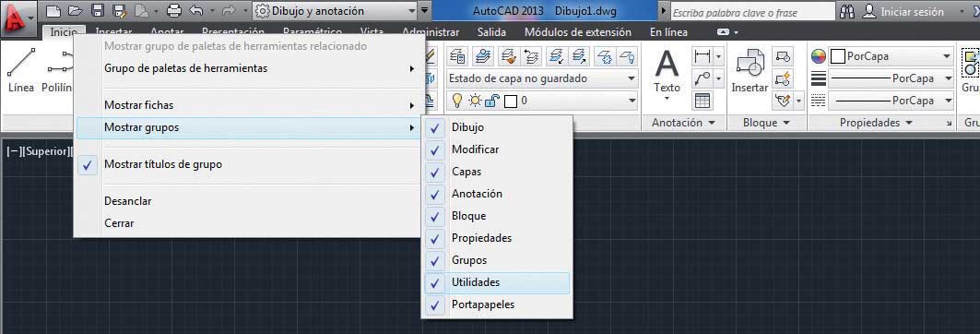The height and width of the screenshot is (334, 980).
Task: Uncheck Modificar group visibility
Action: tap(496, 149)
